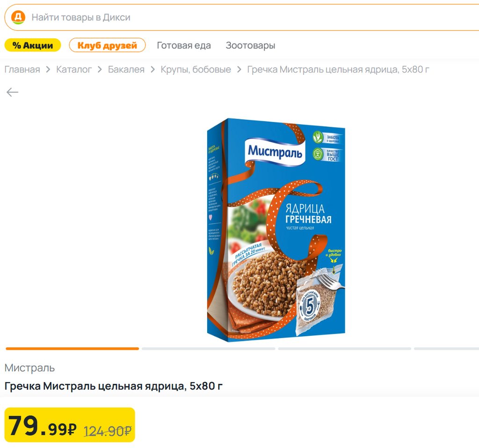Open the % Акции promotions section
479x448 pixels.
click(33, 45)
